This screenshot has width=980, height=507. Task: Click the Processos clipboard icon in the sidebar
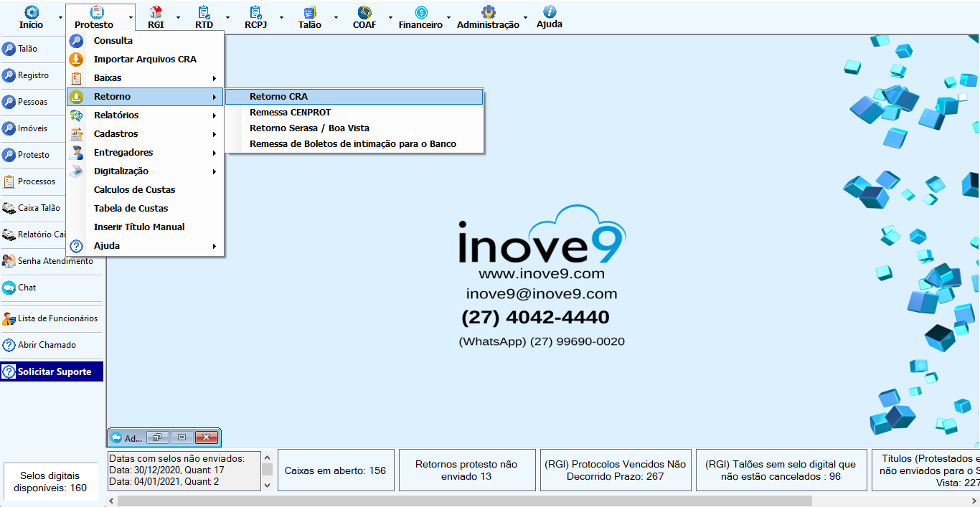point(9,181)
